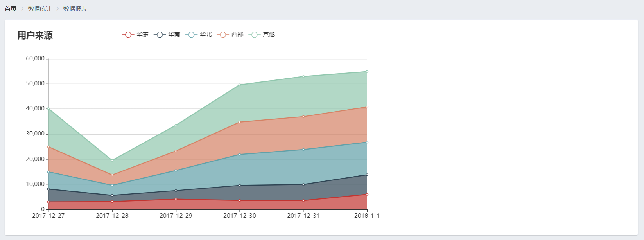644x240 pixels.
Task: Open 数据统计 breadcrumb link
Action: [x=39, y=9]
